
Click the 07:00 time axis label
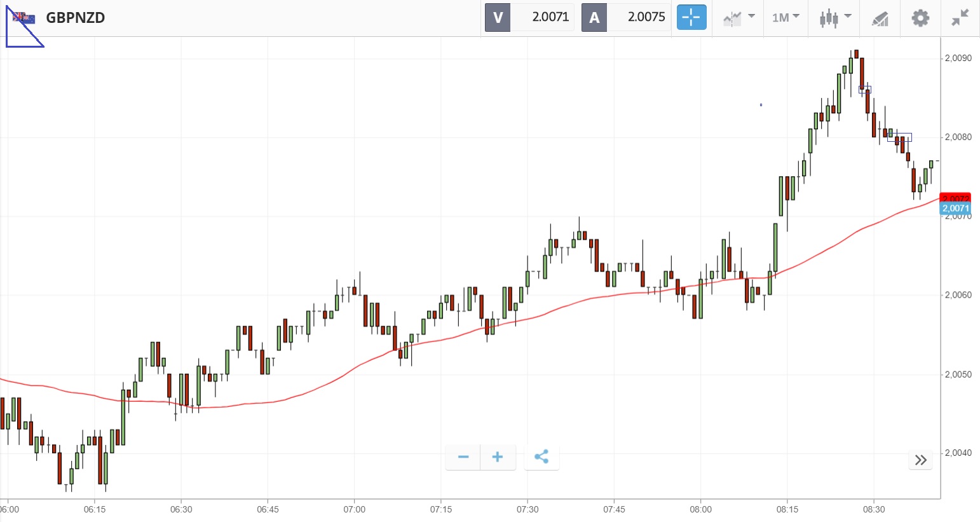[x=355, y=509]
